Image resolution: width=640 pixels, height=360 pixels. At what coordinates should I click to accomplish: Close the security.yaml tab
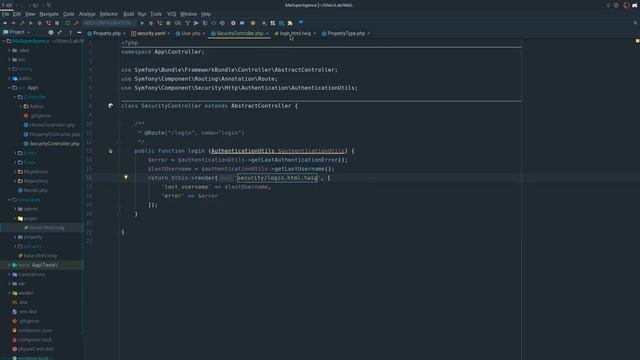tap(168, 33)
